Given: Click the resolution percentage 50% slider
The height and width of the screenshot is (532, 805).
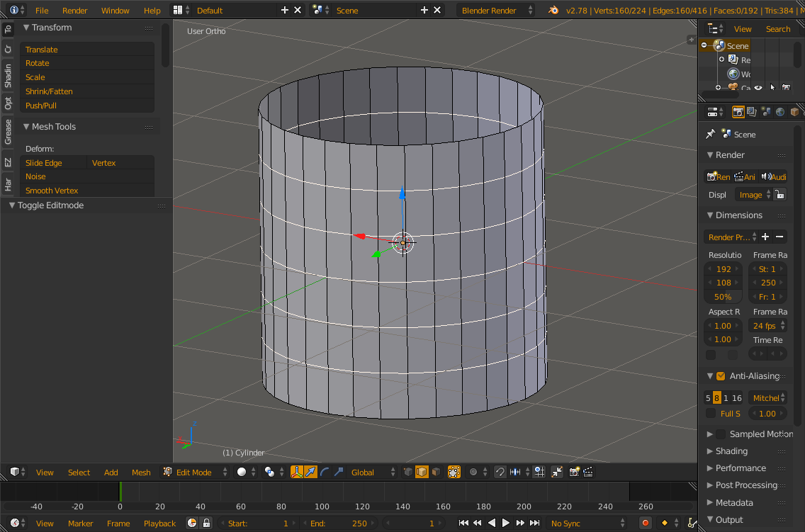Looking at the screenshot, I should (x=723, y=297).
